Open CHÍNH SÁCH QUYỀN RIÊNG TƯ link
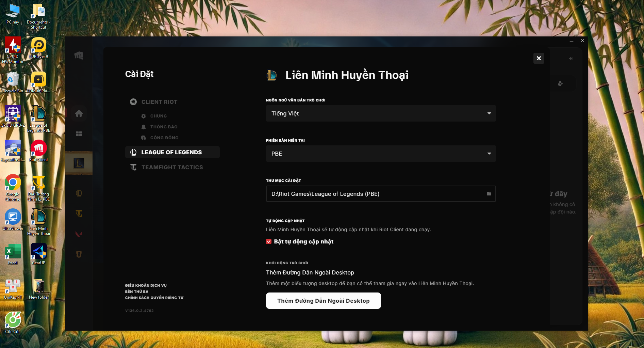This screenshot has height=348, width=644. pos(154,298)
